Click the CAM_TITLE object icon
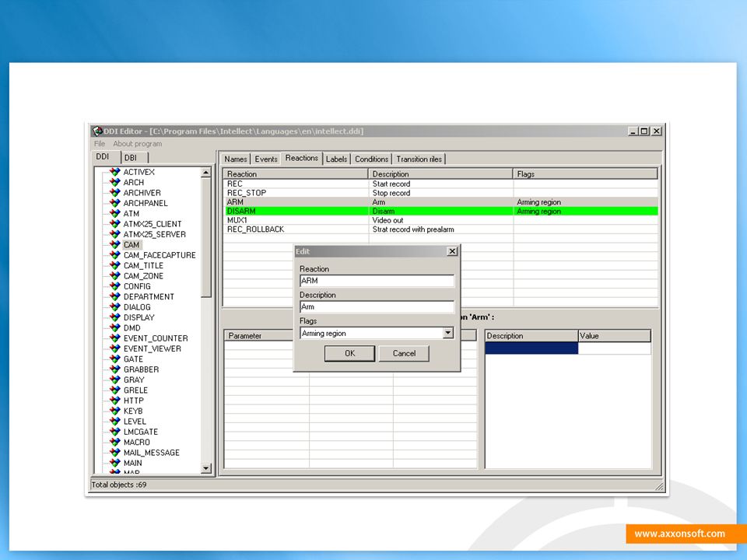 115,265
